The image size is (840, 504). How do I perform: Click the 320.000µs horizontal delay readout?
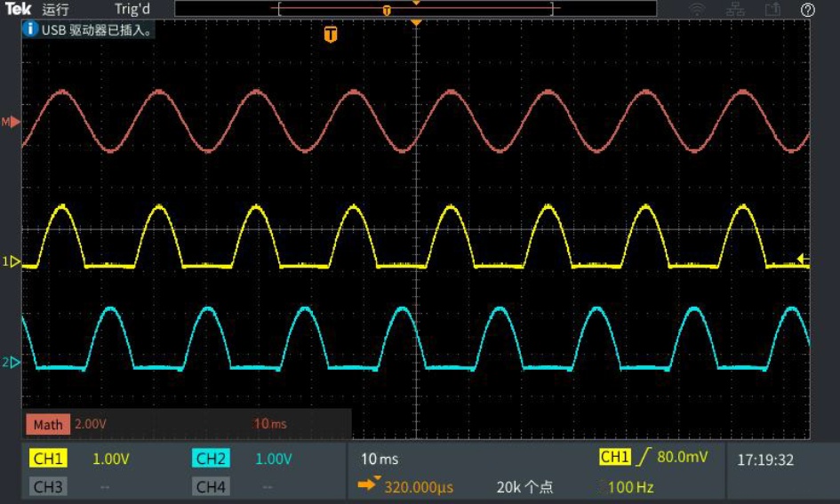coord(418,487)
